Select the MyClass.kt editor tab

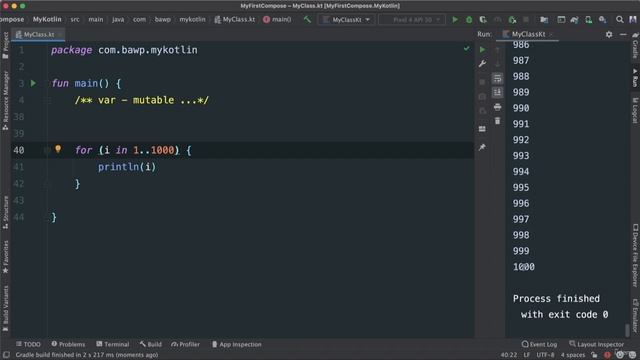coord(38,35)
